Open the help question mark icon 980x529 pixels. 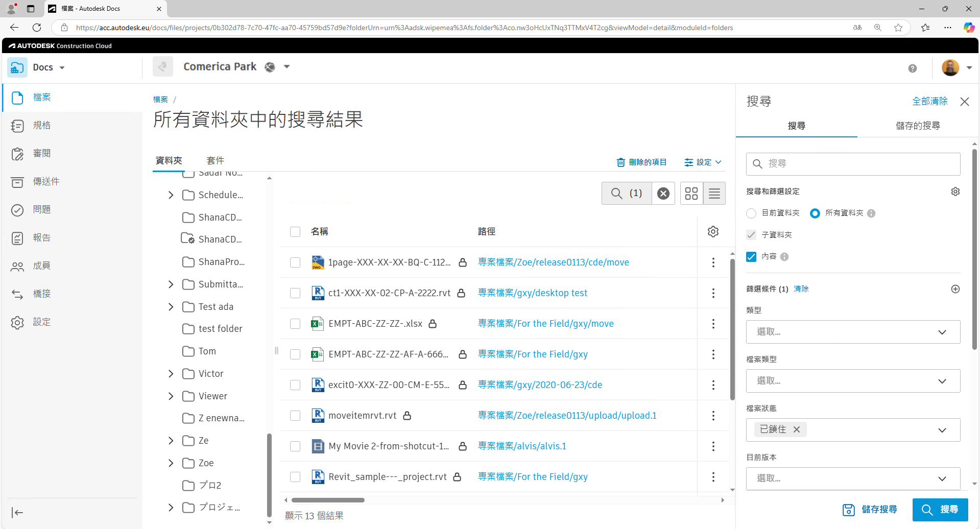point(913,68)
